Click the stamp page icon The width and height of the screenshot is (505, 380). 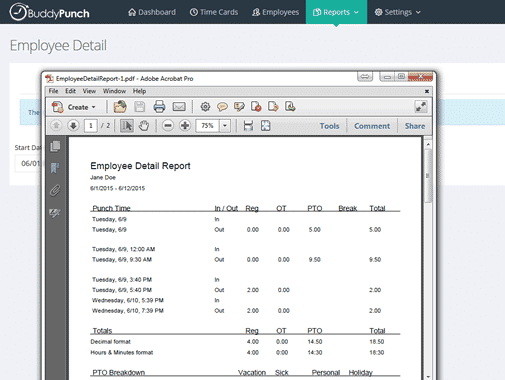[x=256, y=107]
